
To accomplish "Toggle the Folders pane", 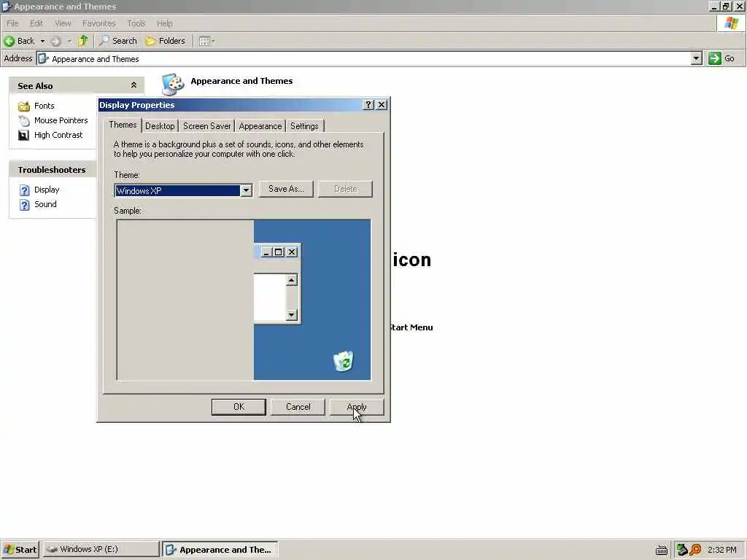I will [x=166, y=41].
